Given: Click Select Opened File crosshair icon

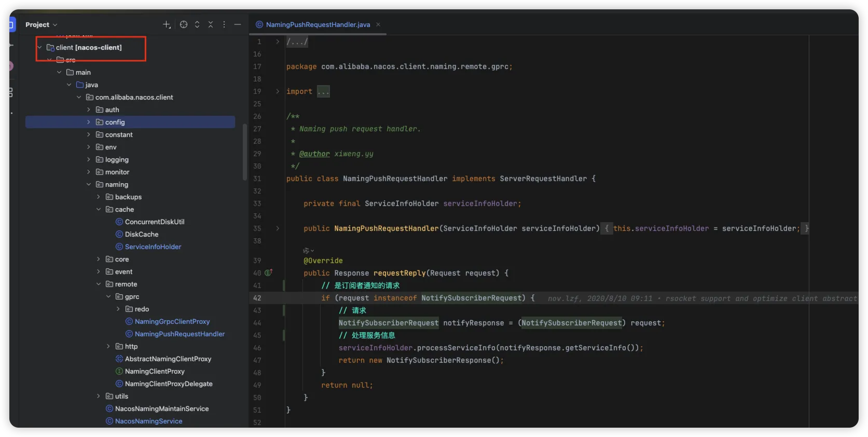Looking at the screenshot, I should pyautogui.click(x=184, y=24).
